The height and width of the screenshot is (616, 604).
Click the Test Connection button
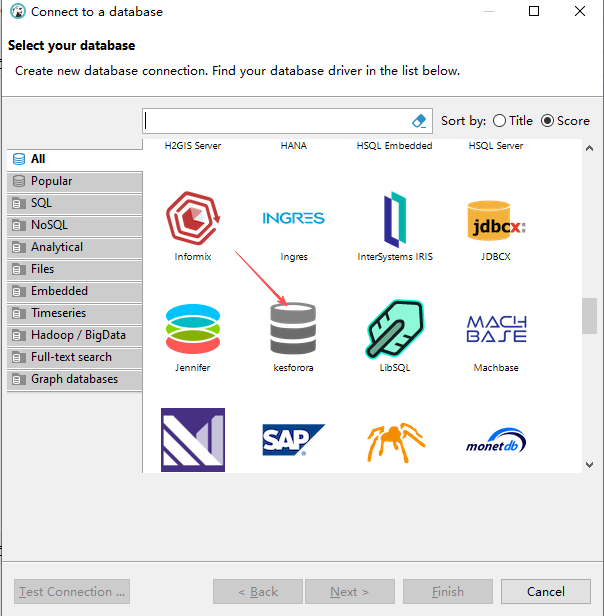click(x=72, y=591)
